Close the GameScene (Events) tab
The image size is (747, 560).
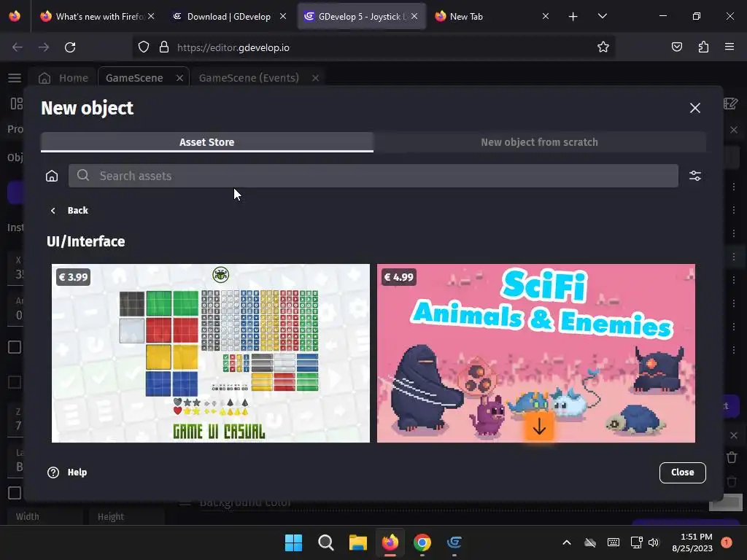(x=315, y=78)
